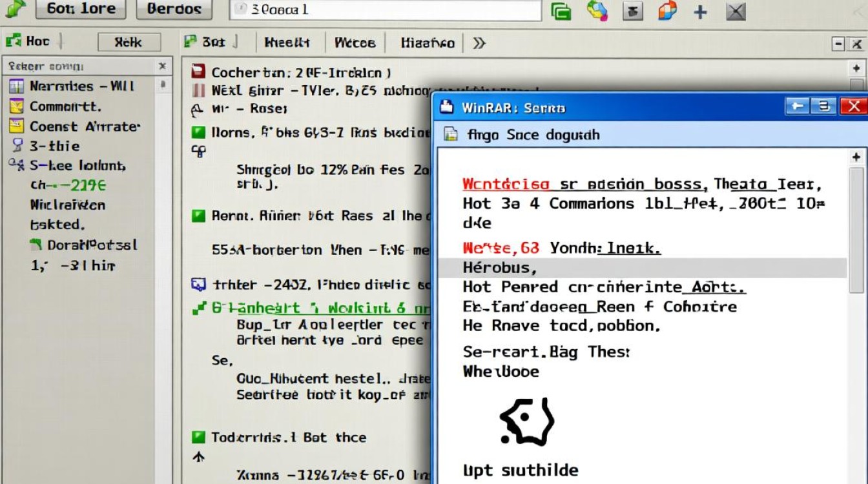
Task: Click the 'Se-reart.Bag Thest' text
Action: pyautogui.click(x=546, y=352)
